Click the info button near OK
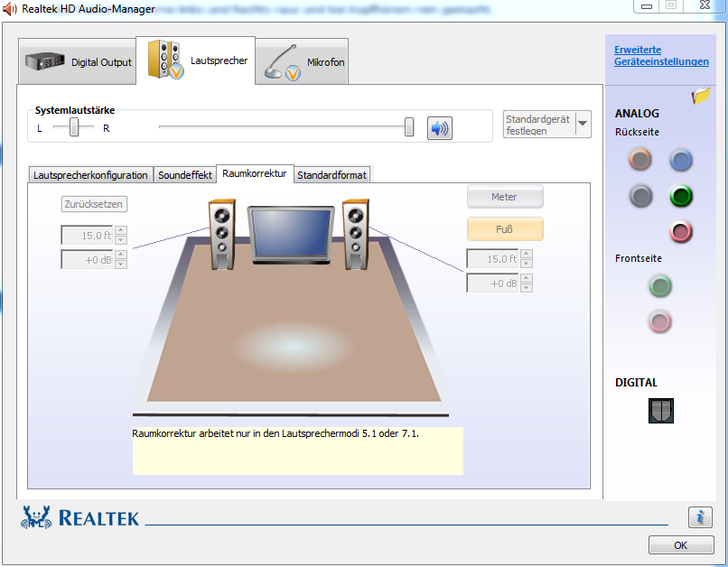Viewport: 728px width, 567px height. click(700, 516)
